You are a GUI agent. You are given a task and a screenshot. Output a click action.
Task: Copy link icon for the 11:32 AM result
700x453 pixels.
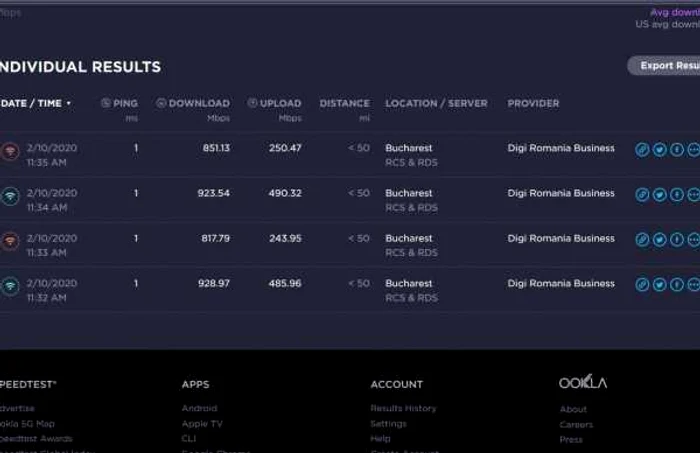click(642, 285)
